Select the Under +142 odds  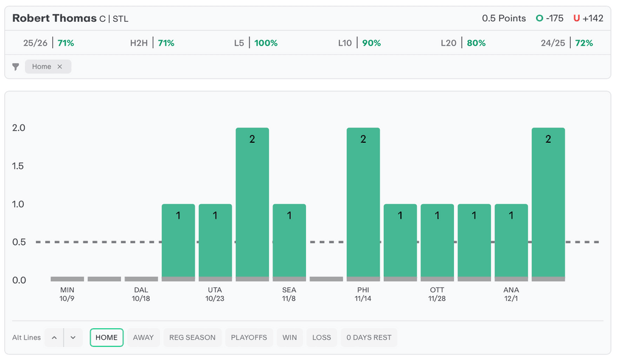pos(588,18)
